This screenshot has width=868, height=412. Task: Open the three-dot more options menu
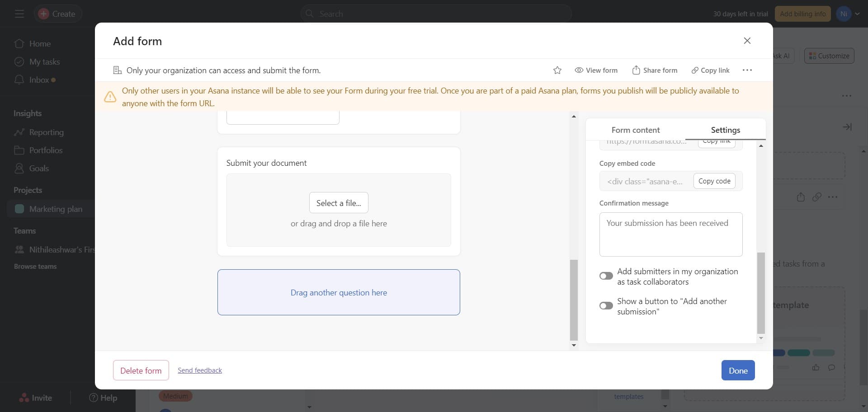pos(747,70)
